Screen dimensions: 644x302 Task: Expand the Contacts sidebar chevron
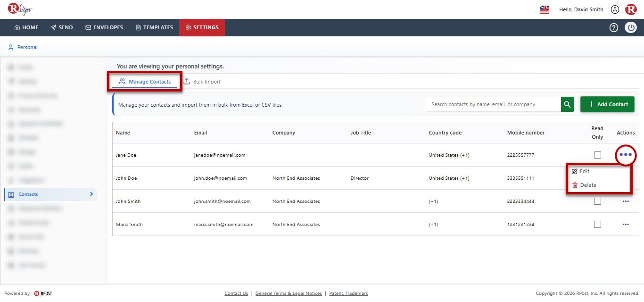91,194
